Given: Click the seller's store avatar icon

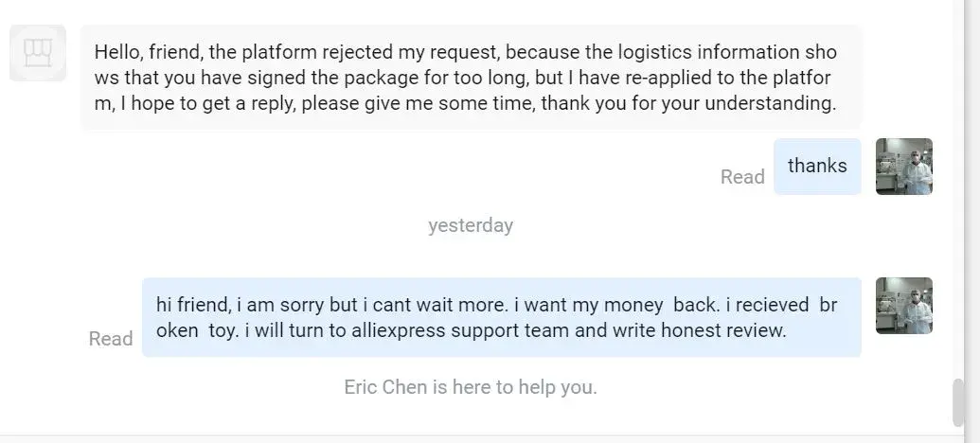Looking at the screenshot, I should click(38, 52).
